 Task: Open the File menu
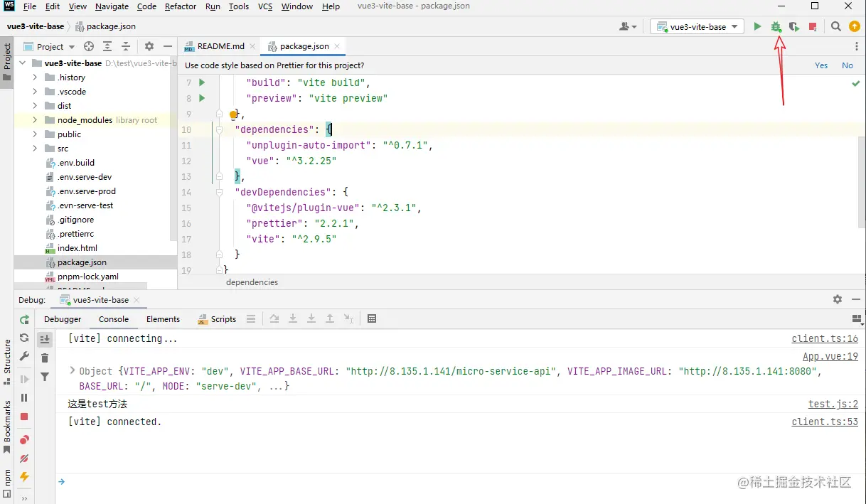(x=29, y=6)
